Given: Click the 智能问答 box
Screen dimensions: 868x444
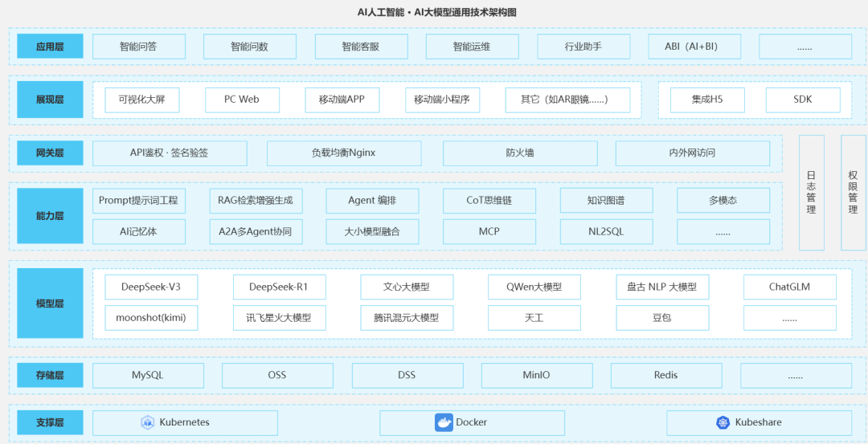Looking at the screenshot, I should coord(138,47).
